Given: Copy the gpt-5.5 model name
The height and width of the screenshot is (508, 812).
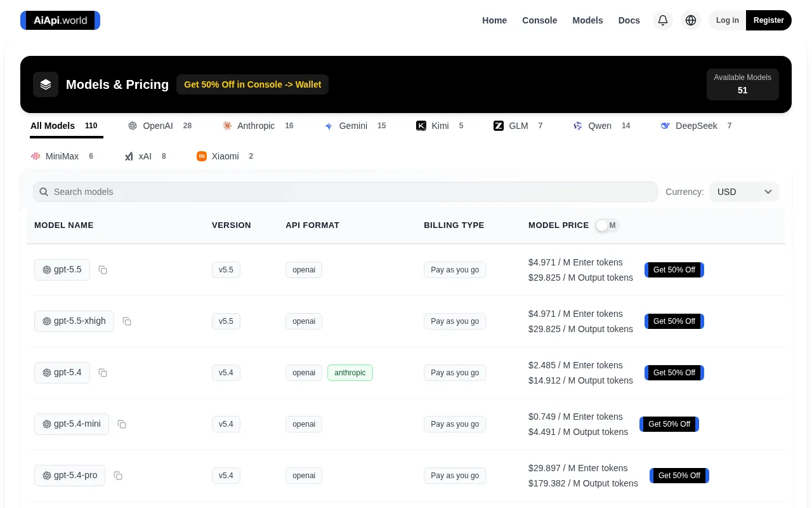Looking at the screenshot, I should coord(103,270).
